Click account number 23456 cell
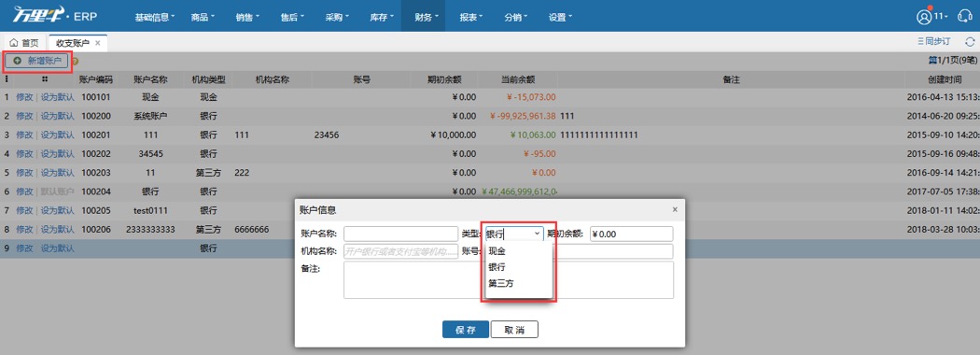The height and width of the screenshot is (355, 980). pyautogui.click(x=327, y=135)
